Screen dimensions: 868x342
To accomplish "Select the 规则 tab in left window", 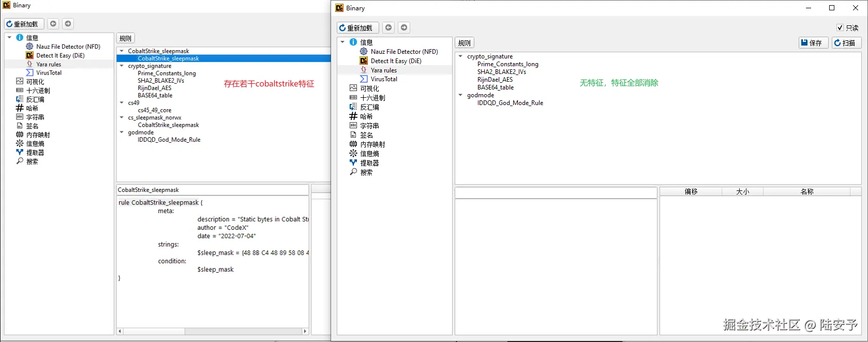I will tap(125, 38).
